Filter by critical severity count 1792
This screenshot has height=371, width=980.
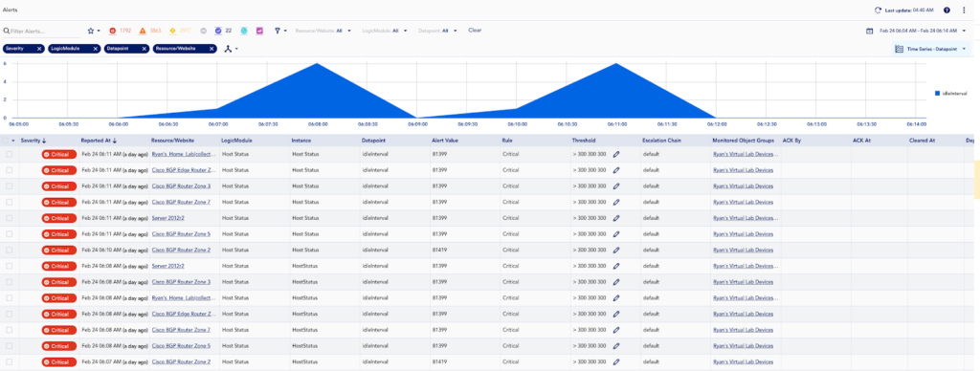pos(120,30)
